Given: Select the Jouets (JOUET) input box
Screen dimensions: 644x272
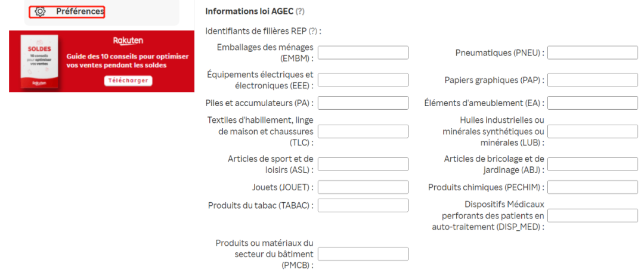Looking at the screenshot, I should [x=363, y=187].
